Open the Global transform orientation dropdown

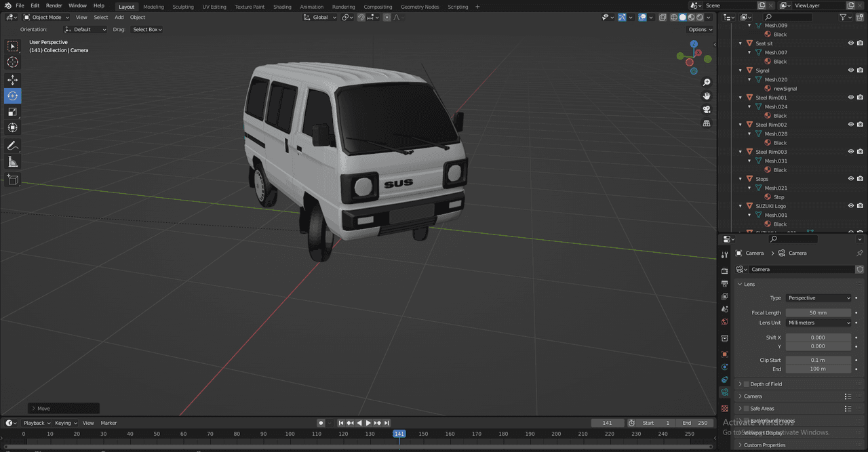[x=320, y=17]
